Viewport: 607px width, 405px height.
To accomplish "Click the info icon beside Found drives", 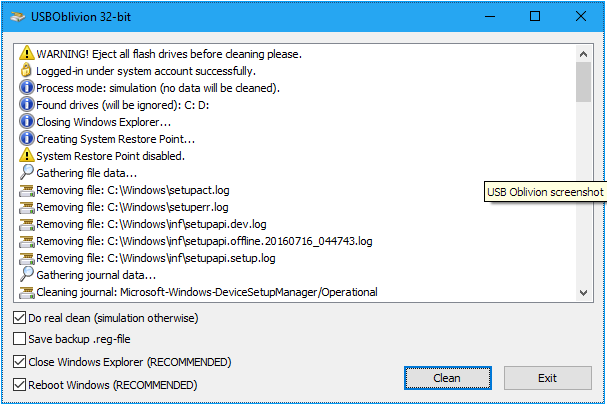I will [27, 105].
